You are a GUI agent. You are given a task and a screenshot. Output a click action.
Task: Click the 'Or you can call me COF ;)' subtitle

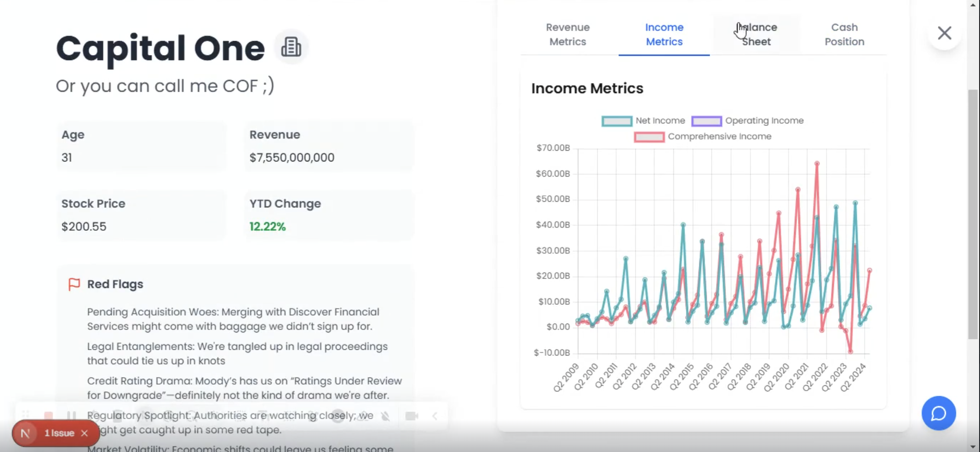click(x=165, y=86)
